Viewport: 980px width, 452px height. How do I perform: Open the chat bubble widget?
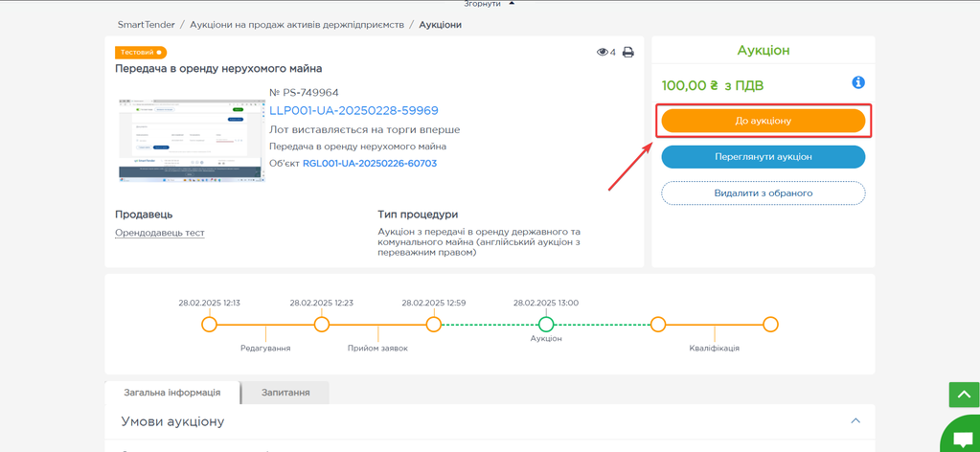pos(960,438)
